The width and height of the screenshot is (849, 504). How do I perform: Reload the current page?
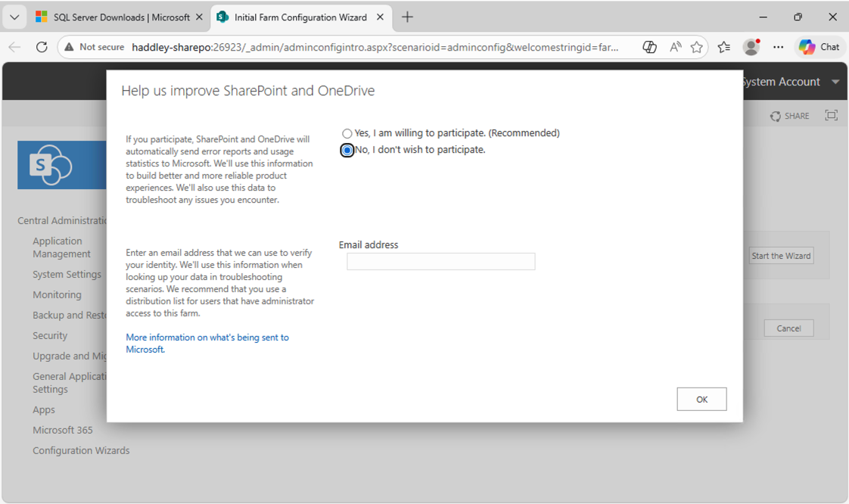(x=42, y=47)
